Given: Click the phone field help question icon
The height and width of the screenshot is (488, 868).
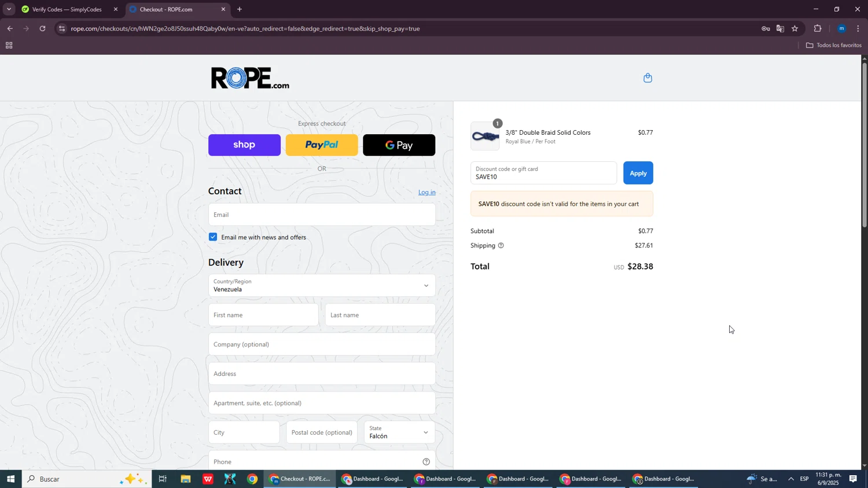Looking at the screenshot, I should click(426, 461).
